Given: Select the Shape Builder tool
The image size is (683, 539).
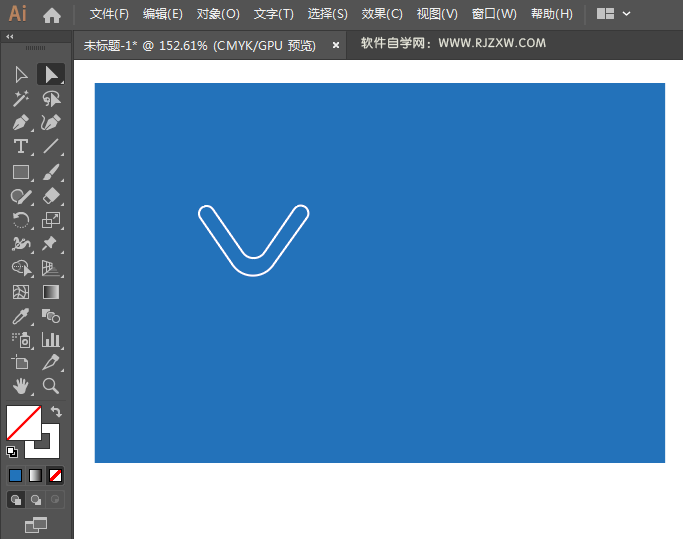Looking at the screenshot, I should 22,268.
